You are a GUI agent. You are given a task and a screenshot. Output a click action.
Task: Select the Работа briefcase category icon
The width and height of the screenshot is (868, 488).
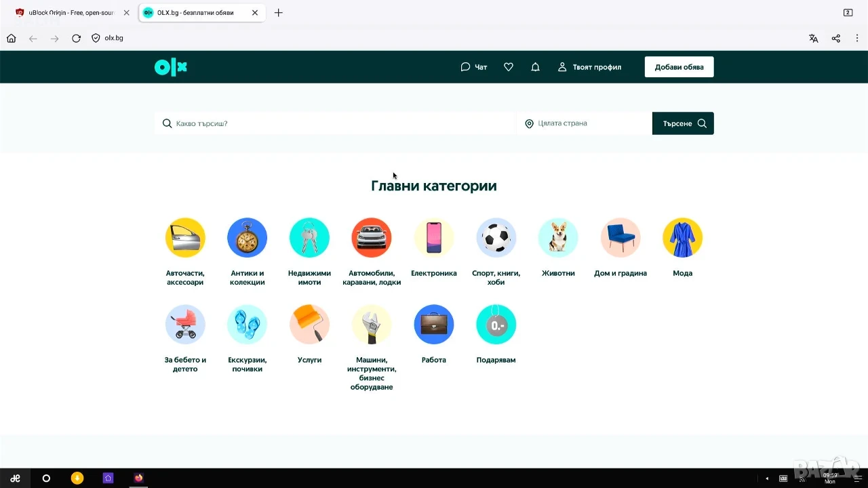point(434,325)
